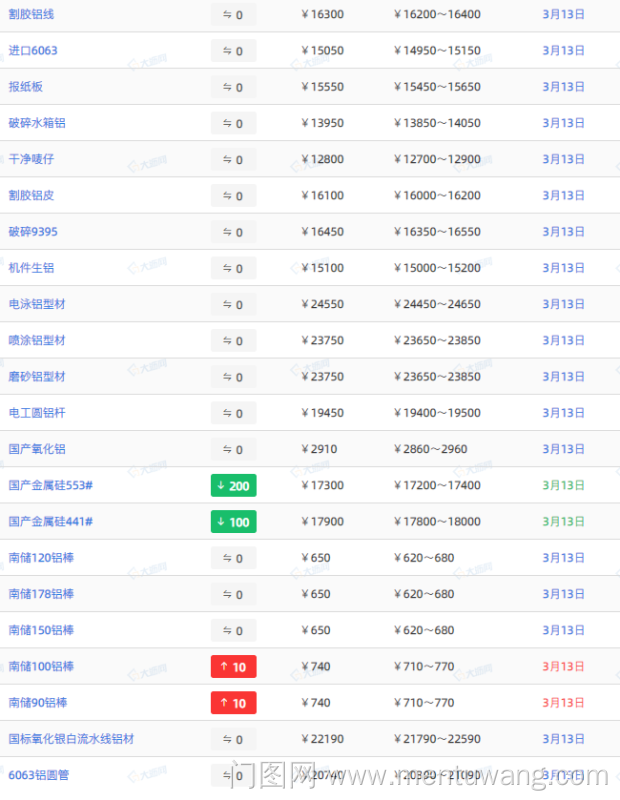Open the 机件生铝 product link
This screenshot has width=620, height=800.
pos(31,268)
